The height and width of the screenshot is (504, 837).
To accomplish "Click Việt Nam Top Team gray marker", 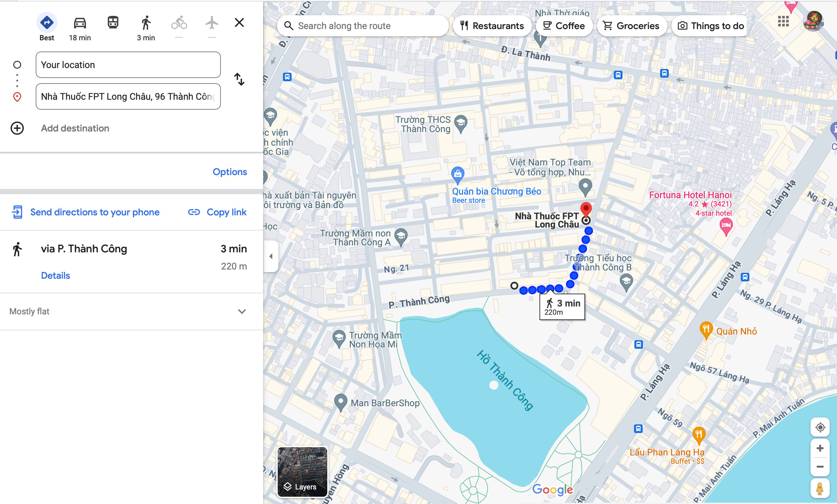I will click(585, 187).
